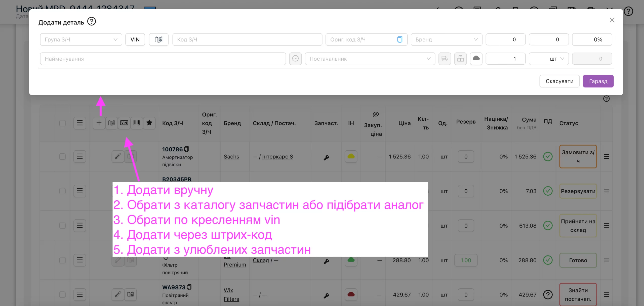The image size is (644, 306).
Task: Open the comment bubble icon next to Найменування
Action: tap(295, 59)
